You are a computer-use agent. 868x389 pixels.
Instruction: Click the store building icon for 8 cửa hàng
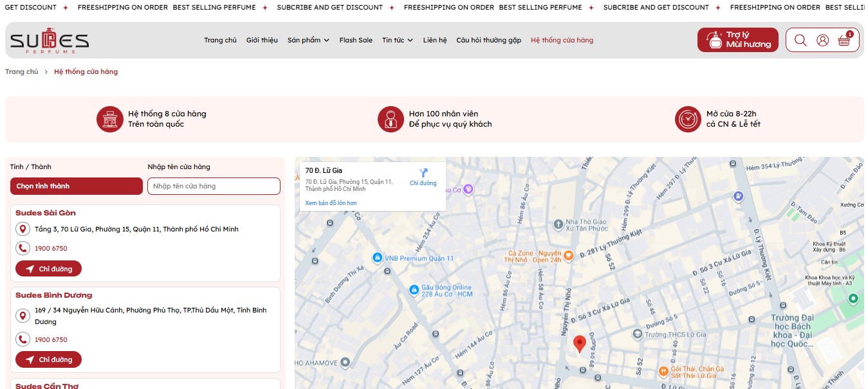[109, 119]
